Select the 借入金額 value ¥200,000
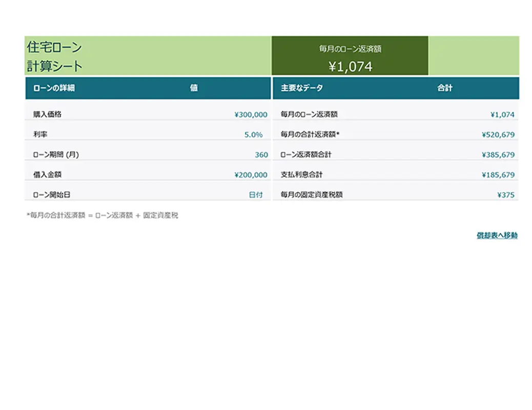 point(251,175)
